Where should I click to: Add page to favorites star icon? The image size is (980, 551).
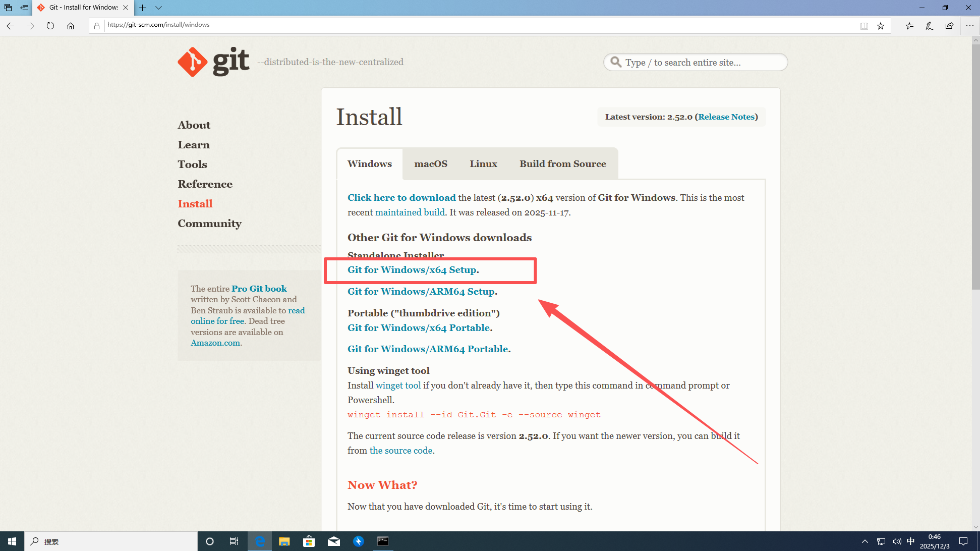pyautogui.click(x=881, y=26)
